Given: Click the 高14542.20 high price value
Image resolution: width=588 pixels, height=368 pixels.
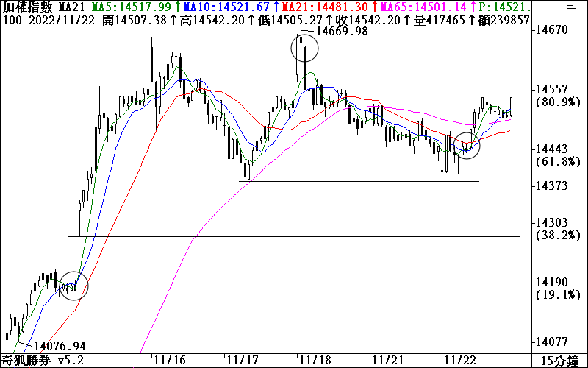Looking at the screenshot, I should coord(213,21).
